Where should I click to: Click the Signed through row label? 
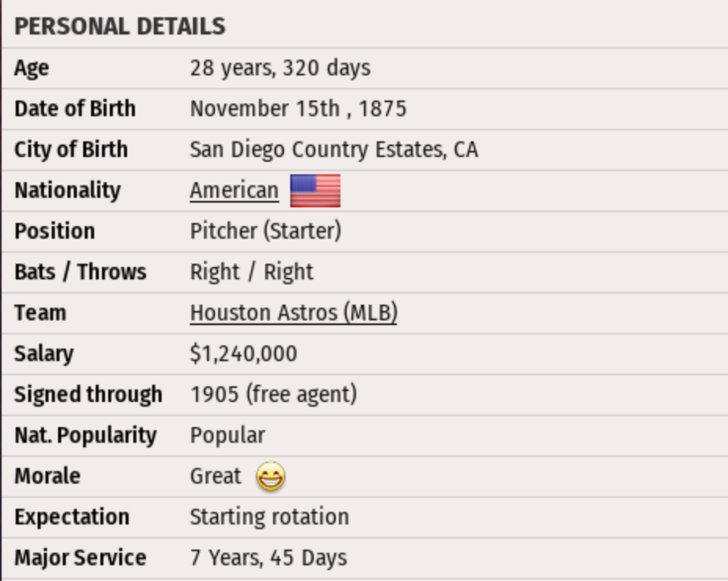pos(88,395)
